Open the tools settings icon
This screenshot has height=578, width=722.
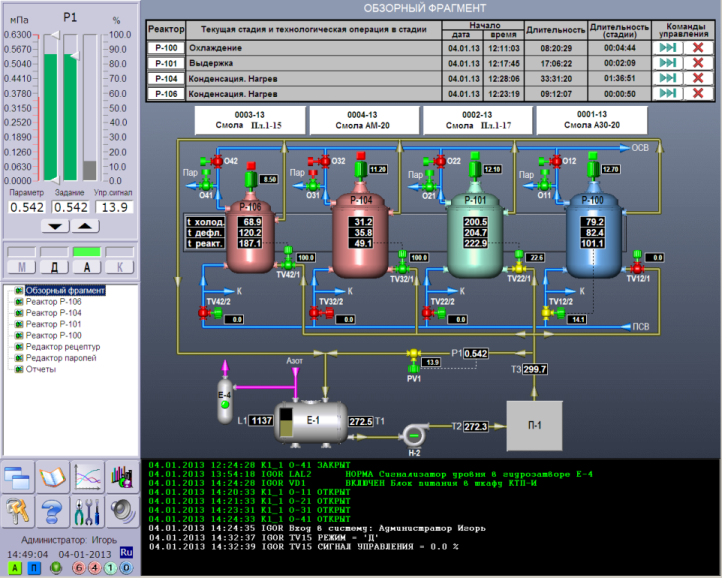[x=87, y=511]
